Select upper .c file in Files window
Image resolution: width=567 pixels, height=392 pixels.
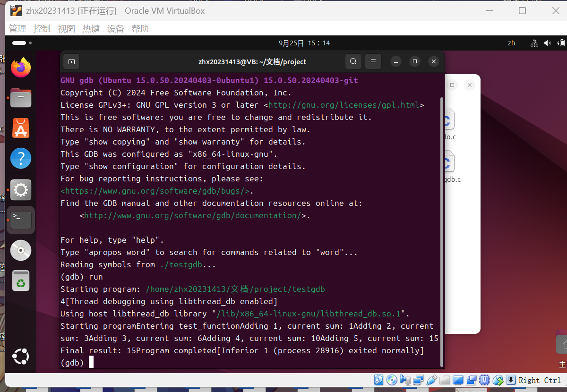(450, 124)
